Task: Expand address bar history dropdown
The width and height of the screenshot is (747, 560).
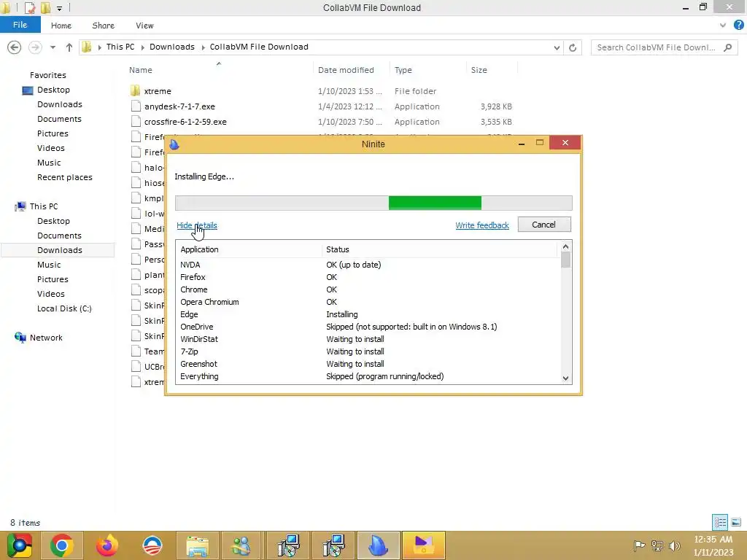Action: 557,47
